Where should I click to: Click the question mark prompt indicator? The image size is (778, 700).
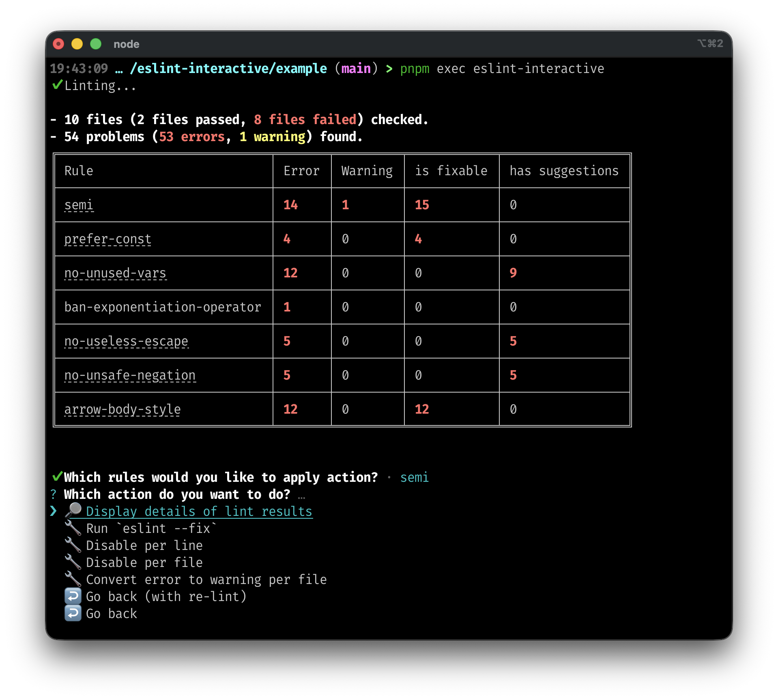[x=54, y=494]
